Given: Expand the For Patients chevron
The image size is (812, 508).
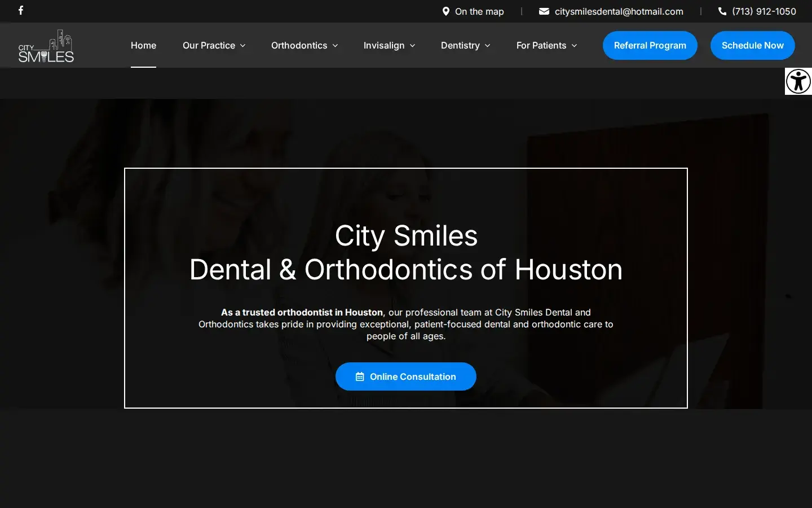Looking at the screenshot, I should (x=574, y=46).
